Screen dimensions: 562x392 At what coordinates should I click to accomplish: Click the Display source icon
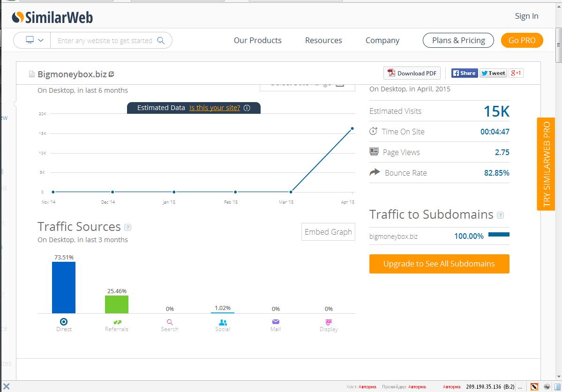coord(329,322)
